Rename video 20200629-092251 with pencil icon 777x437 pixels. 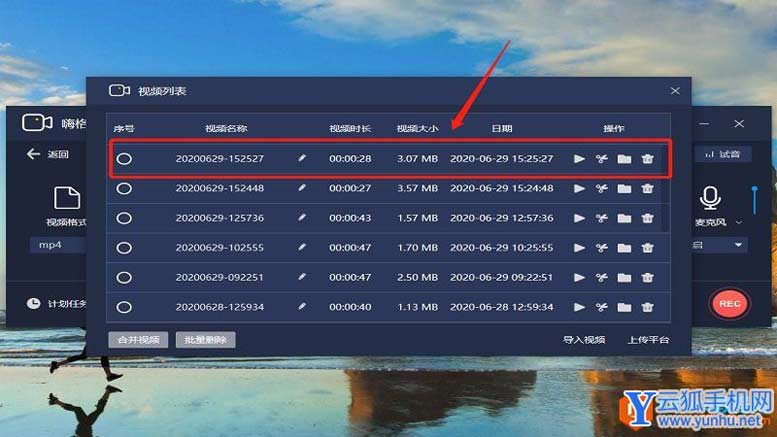point(302,276)
